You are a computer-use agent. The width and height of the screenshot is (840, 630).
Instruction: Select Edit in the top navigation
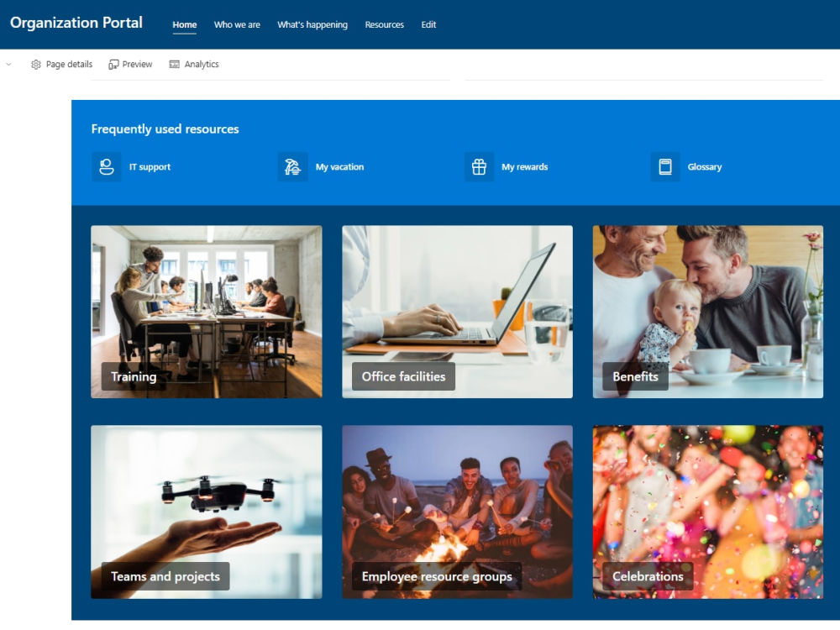click(428, 24)
